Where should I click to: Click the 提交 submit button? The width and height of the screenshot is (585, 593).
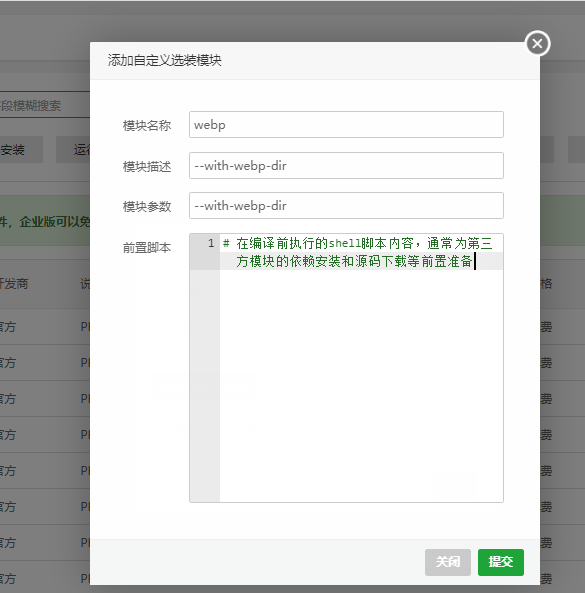click(501, 562)
